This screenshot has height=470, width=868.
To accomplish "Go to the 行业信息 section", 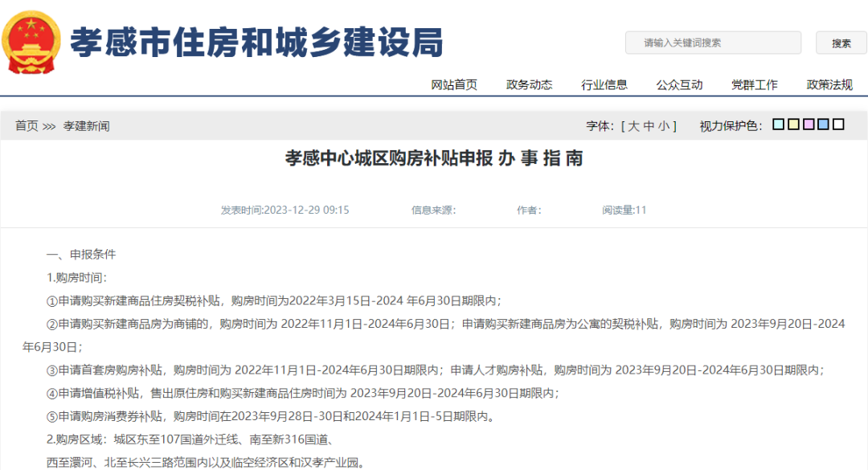I will (604, 85).
